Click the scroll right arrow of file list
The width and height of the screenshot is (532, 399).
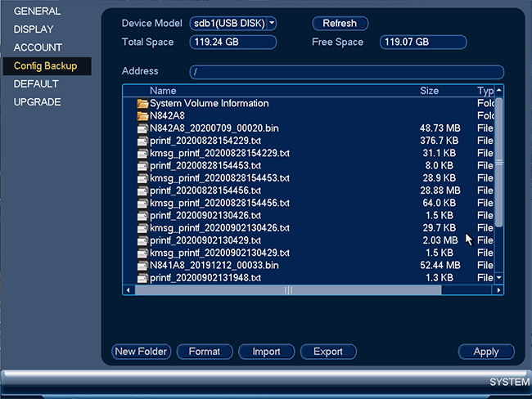click(498, 290)
